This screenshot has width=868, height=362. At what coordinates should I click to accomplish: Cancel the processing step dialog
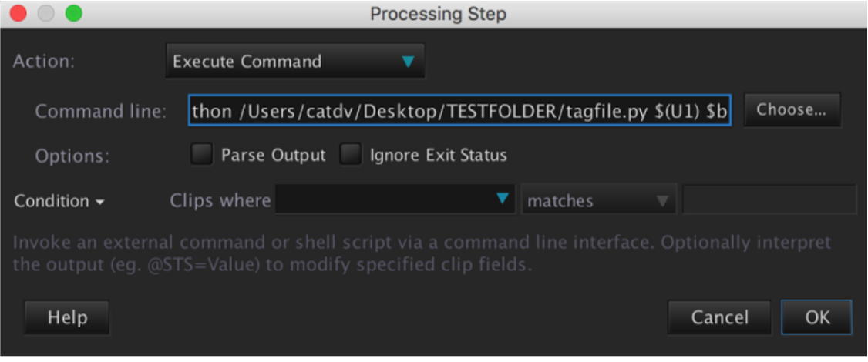click(718, 317)
